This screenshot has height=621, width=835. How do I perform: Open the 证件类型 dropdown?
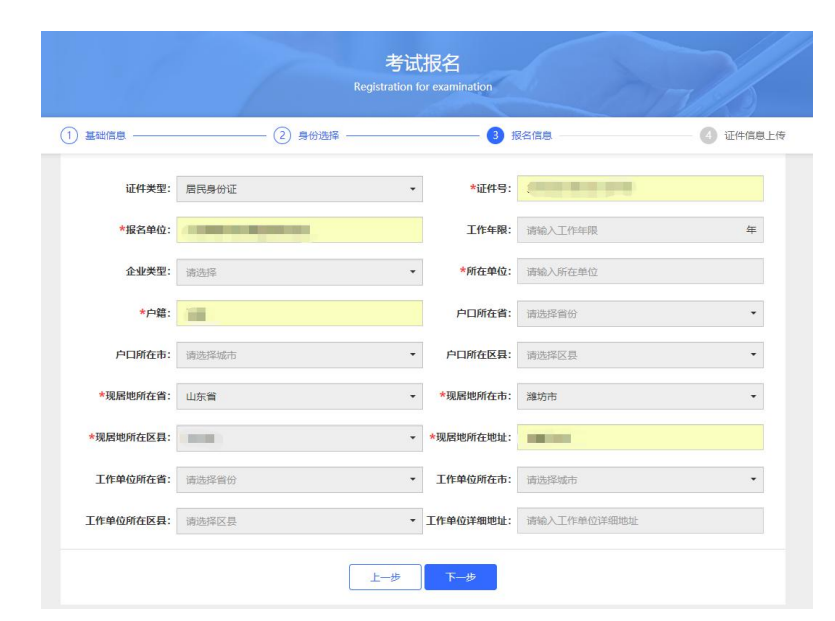(x=299, y=188)
